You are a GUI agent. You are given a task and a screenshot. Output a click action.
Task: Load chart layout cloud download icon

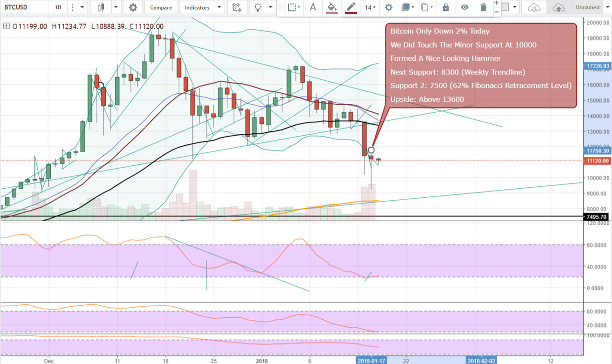click(x=534, y=7)
